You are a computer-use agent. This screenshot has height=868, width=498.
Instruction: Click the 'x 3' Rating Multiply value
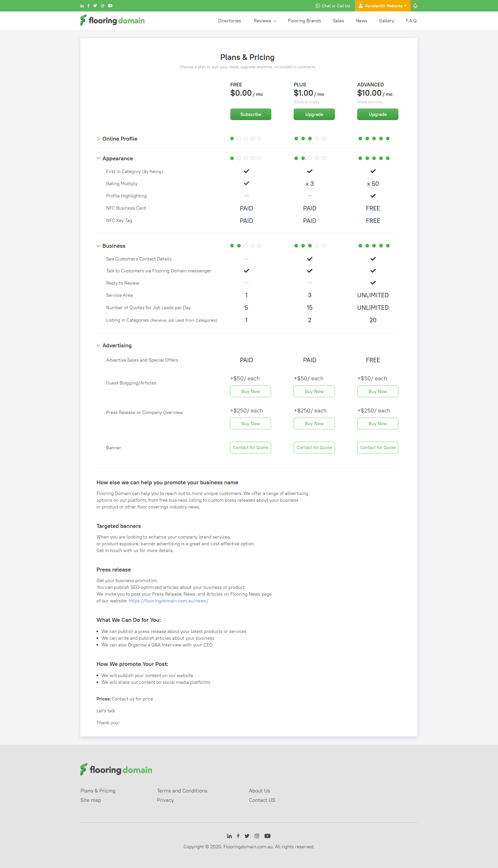[x=309, y=184]
